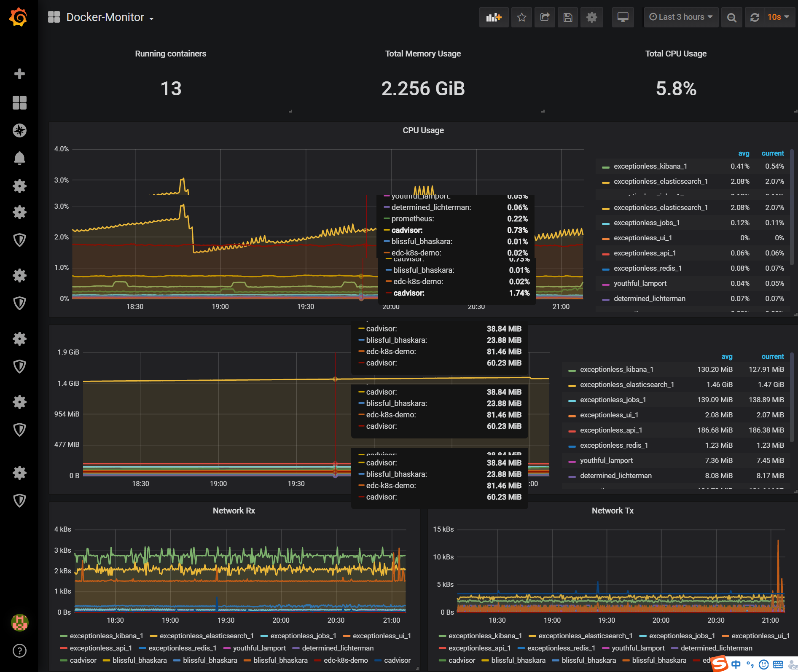Sort memory legend by avg column
This screenshot has height=672, width=798.
(x=727, y=357)
